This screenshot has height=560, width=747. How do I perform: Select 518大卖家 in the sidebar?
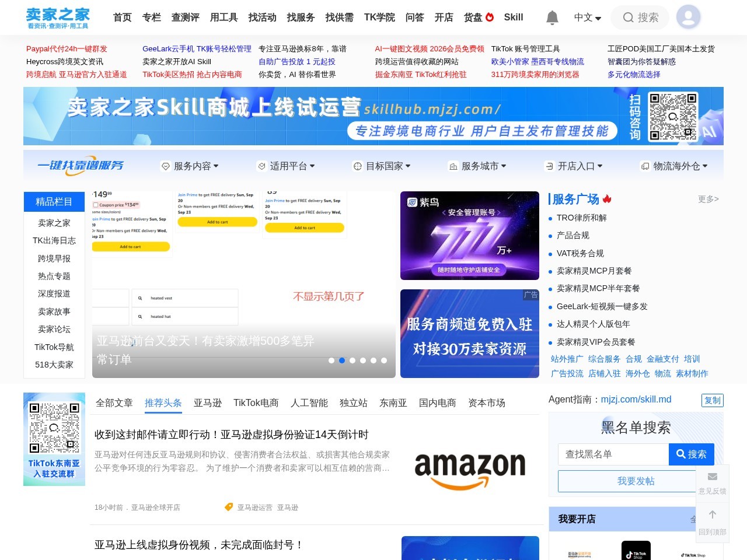tap(54, 365)
